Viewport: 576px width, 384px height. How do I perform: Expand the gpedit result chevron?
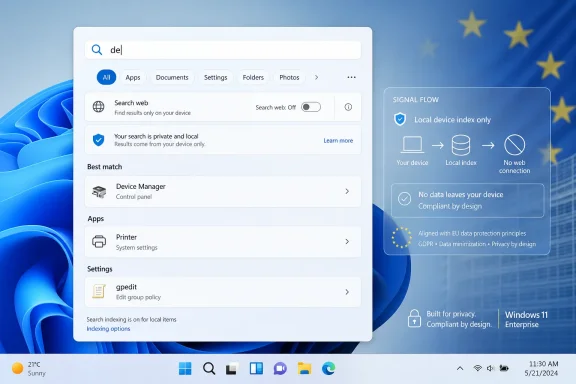pos(347,292)
